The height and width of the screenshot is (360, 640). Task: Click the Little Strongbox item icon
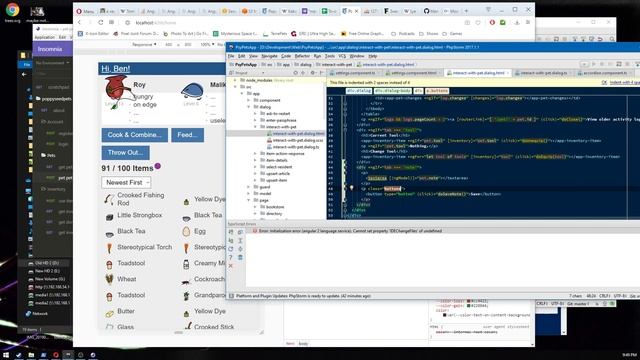click(109, 217)
